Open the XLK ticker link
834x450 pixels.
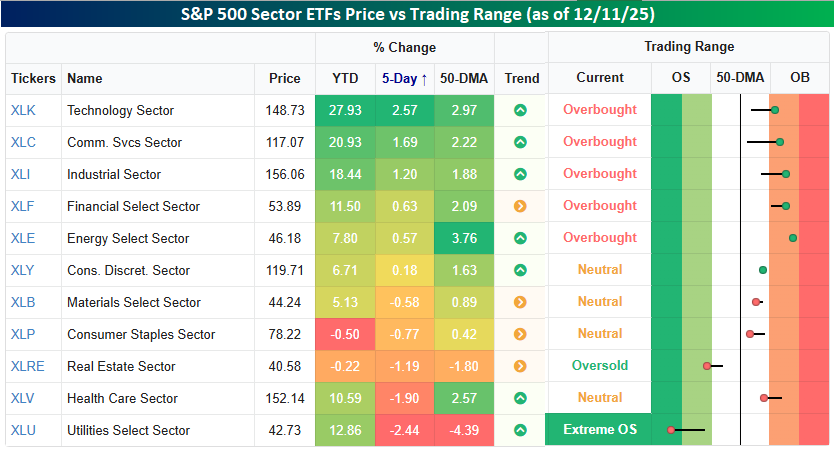pos(21,110)
